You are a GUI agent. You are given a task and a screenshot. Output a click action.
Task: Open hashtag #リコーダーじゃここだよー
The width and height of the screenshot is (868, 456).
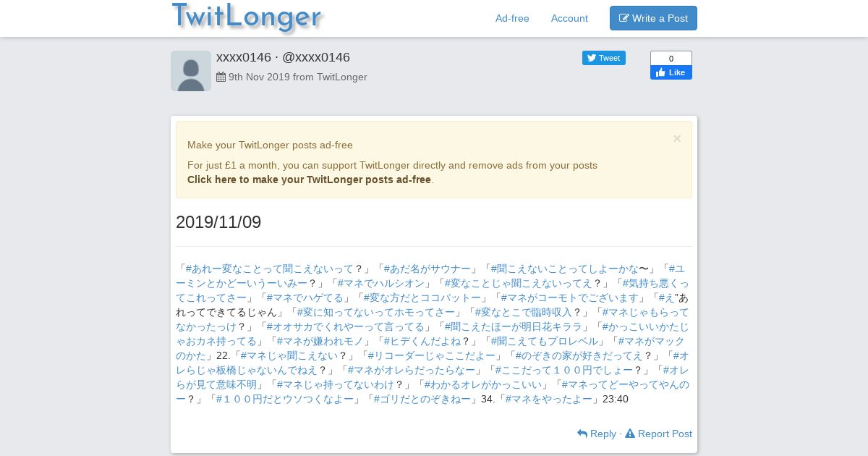pyautogui.click(x=432, y=355)
